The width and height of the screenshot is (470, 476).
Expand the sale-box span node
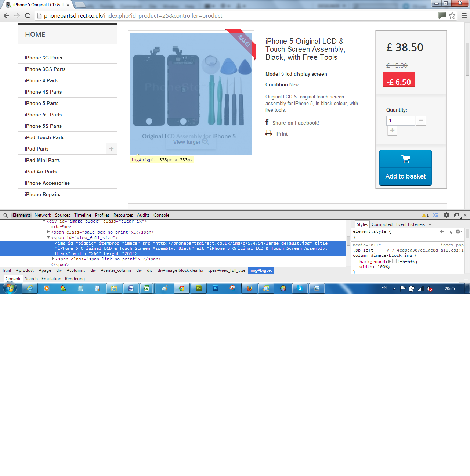[x=48, y=232]
